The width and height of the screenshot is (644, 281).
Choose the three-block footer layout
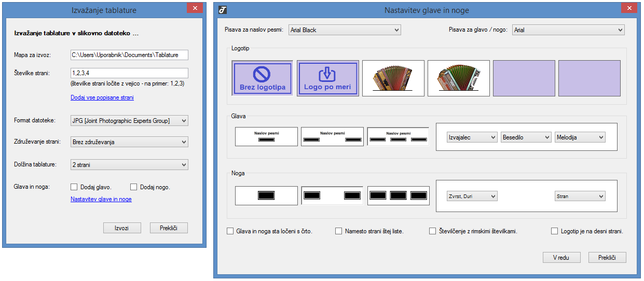click(398, 195)
